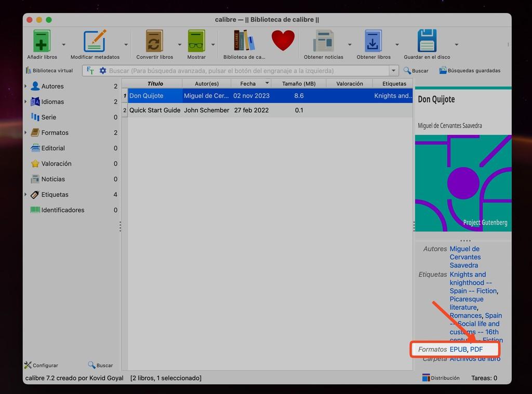
Task: Click the Romances tag link
Action: pos(465,315)
